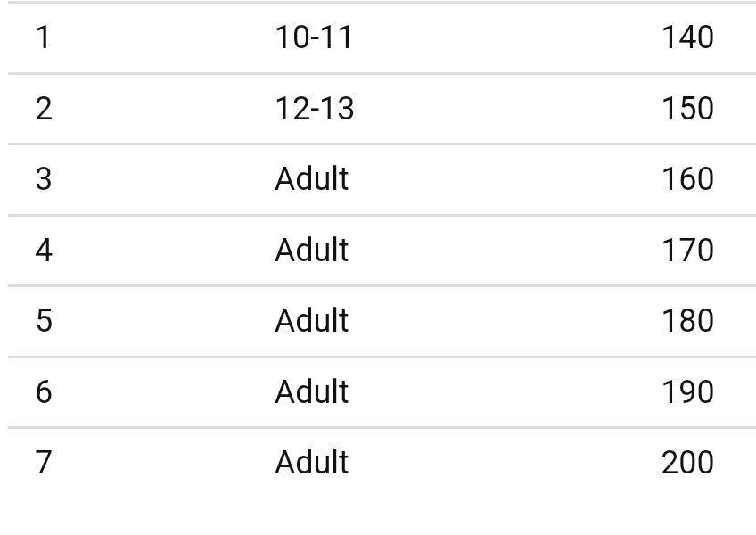Select the value 150
This screenshot has width=756, height=535.
click(687, 109)
